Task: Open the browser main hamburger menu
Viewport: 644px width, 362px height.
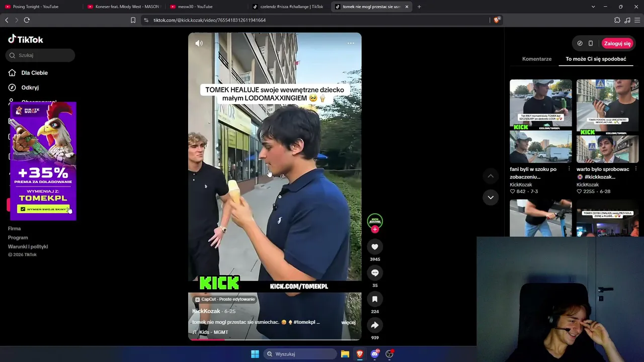Action: point(637,20)
